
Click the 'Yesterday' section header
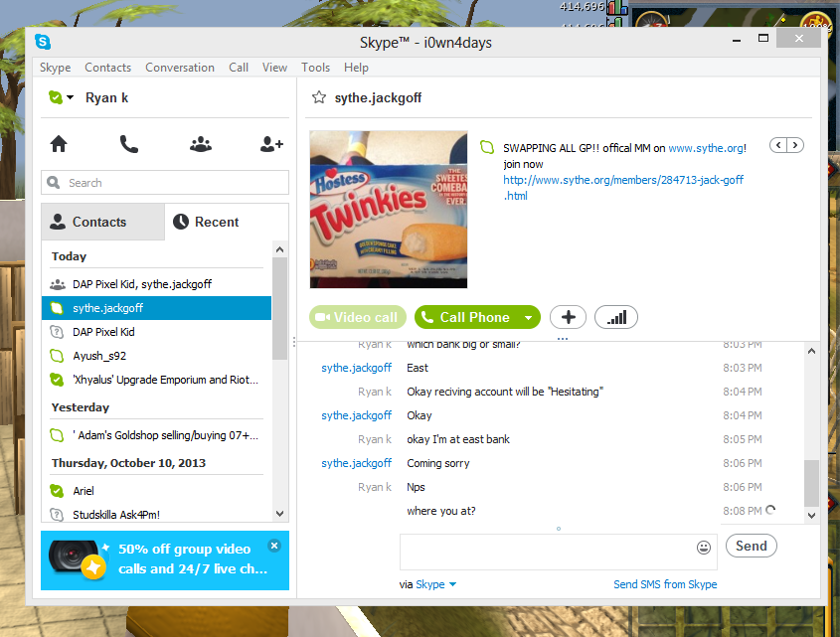(81, 407)
